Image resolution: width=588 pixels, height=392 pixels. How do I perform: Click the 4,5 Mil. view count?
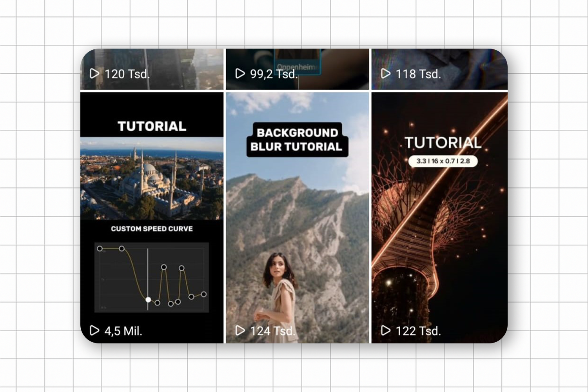click(123, 331)
